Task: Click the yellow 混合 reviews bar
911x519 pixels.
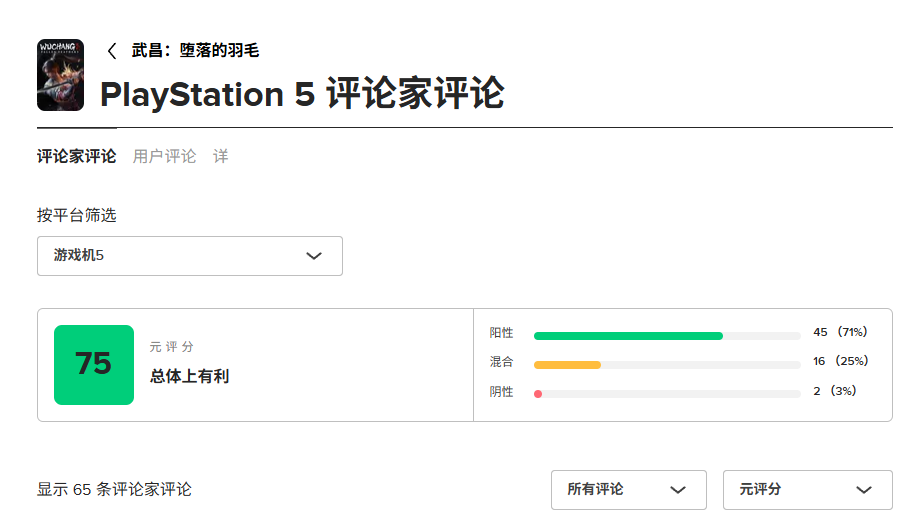Action: (x=567, y=365)
